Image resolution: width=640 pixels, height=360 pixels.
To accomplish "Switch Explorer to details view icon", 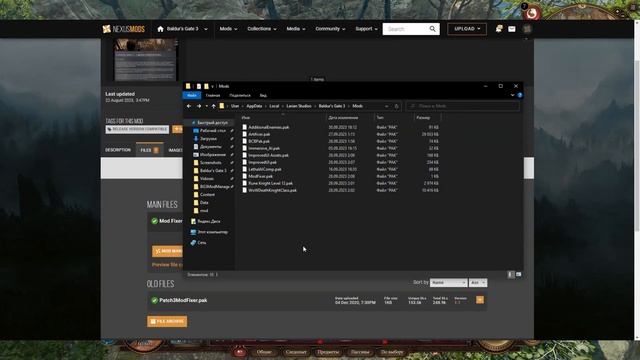I will pyautogui.click(x=511, y=275).
